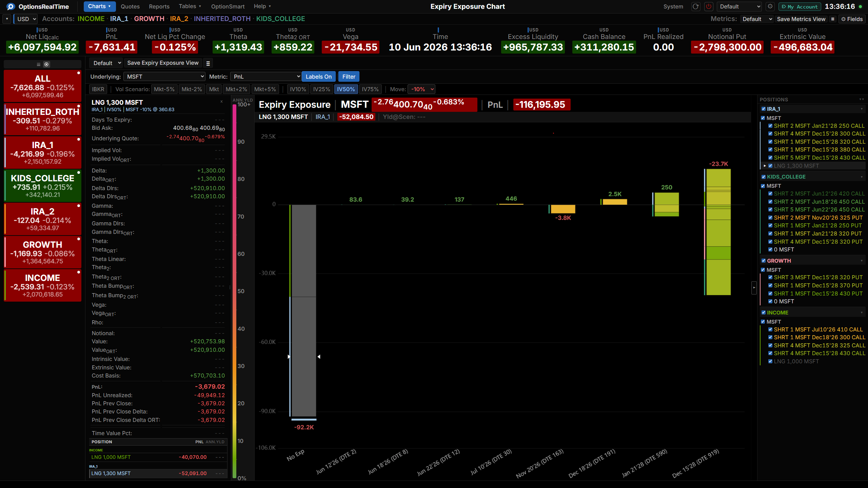Image resolution: width=868 pixels, height=488 pixels.
Task: Click the white dot on INCOME card
Action: [x=79, y=272]
